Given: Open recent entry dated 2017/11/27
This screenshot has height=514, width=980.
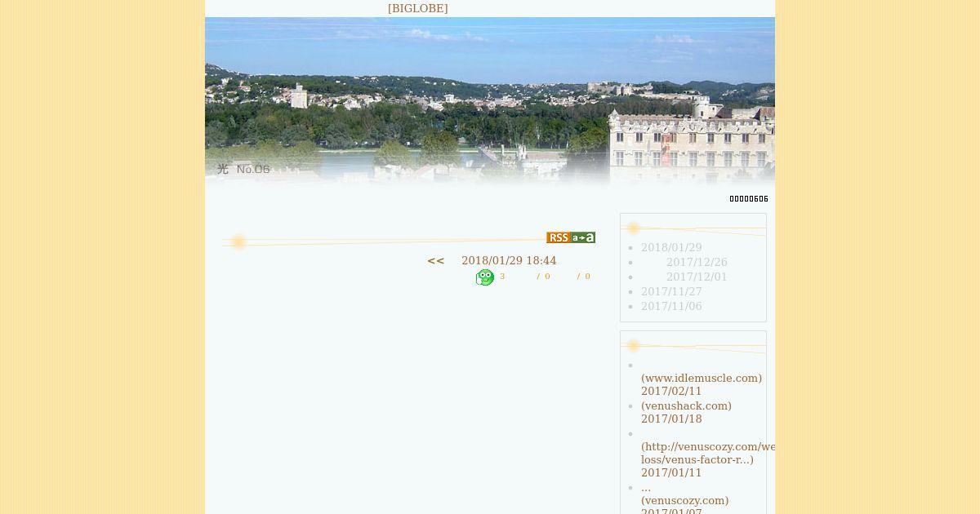Looking at the screenshot, I should point(671,292).
